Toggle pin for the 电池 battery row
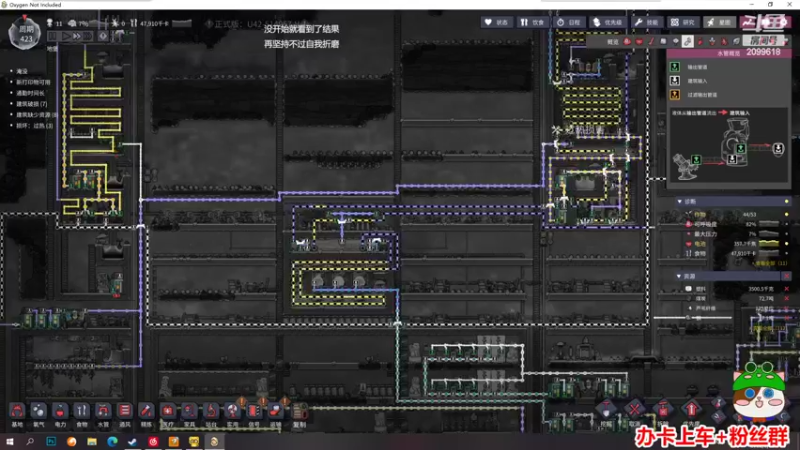 click(786, 243)
